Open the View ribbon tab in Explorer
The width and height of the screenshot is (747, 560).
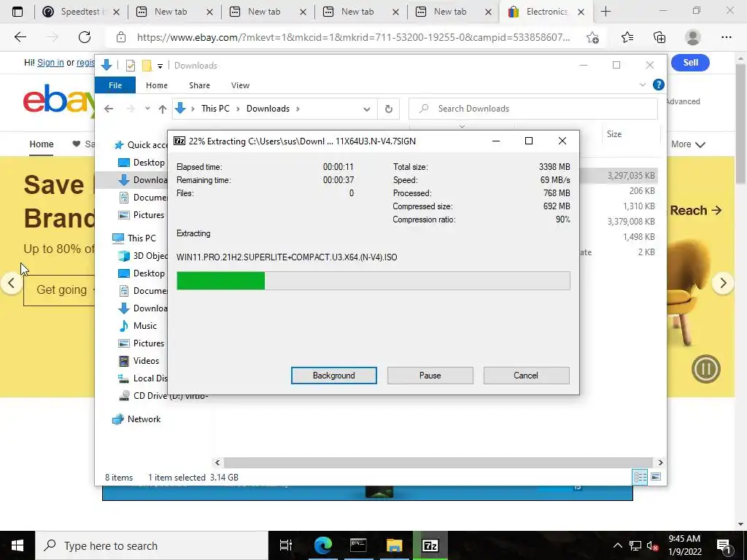tap(240, 85)
